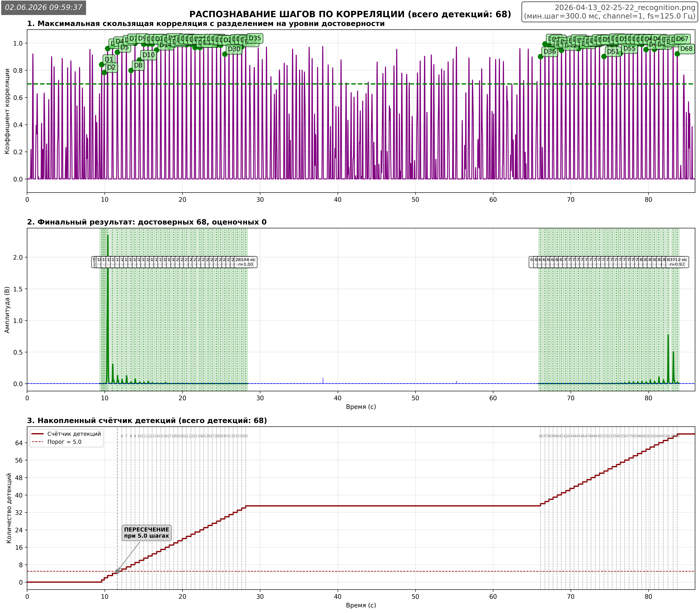Select the green dot marker beside D36
This screenshot has width=700, height=613.
coord(540,57)
